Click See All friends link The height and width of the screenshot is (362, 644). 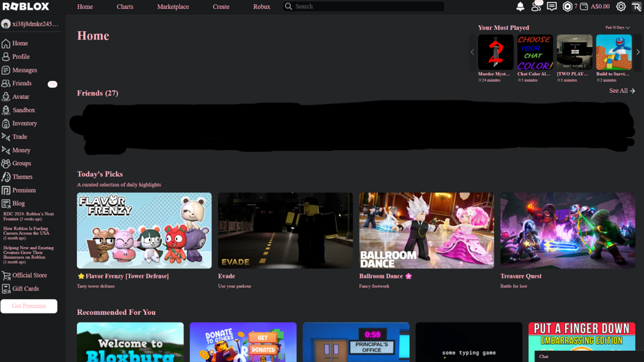pyautogui.click(x=622, y=91)
